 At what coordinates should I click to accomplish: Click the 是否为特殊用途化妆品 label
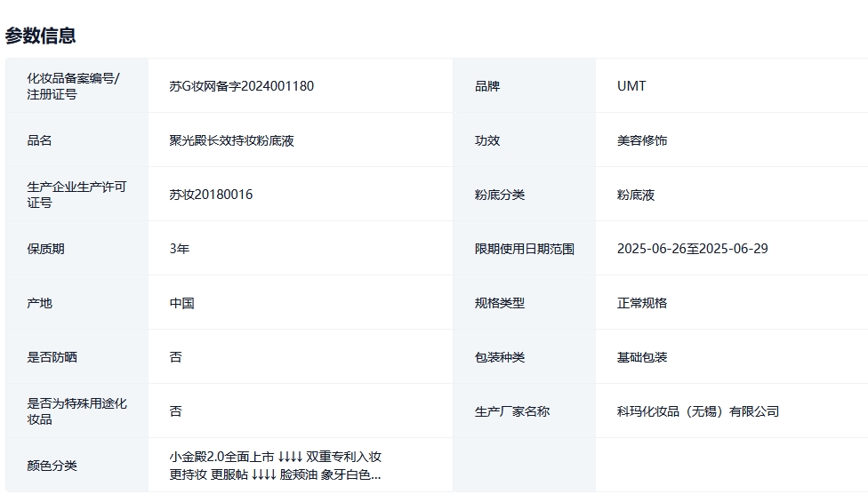click(x=76, y=411)
